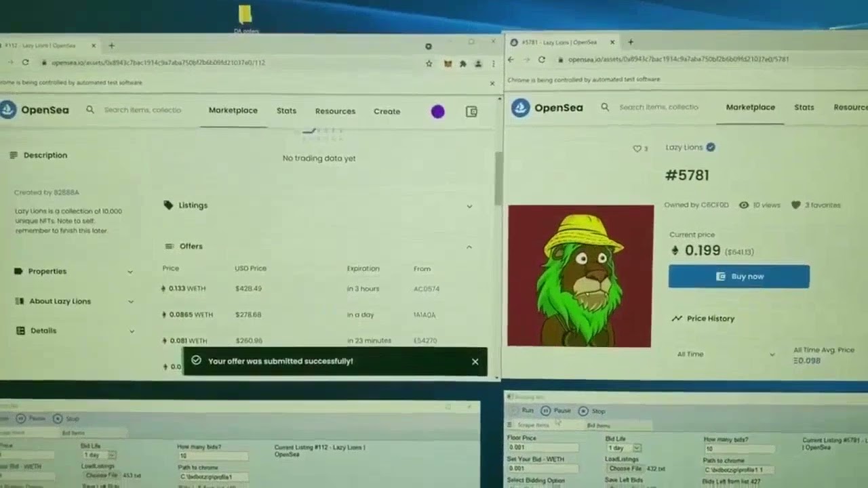Open the wallet icon in left OpenSea header
The image size is (868, 488).
tap(471, 112)
